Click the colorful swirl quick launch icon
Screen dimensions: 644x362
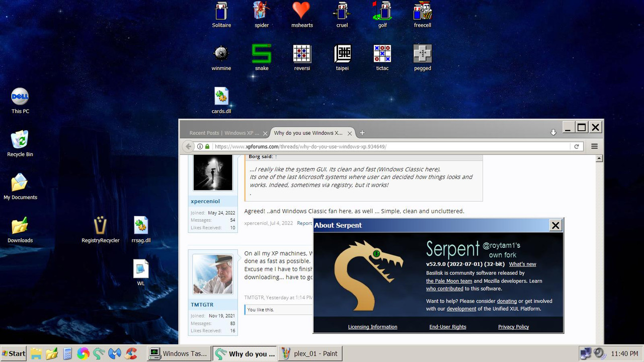coord(83,353)
